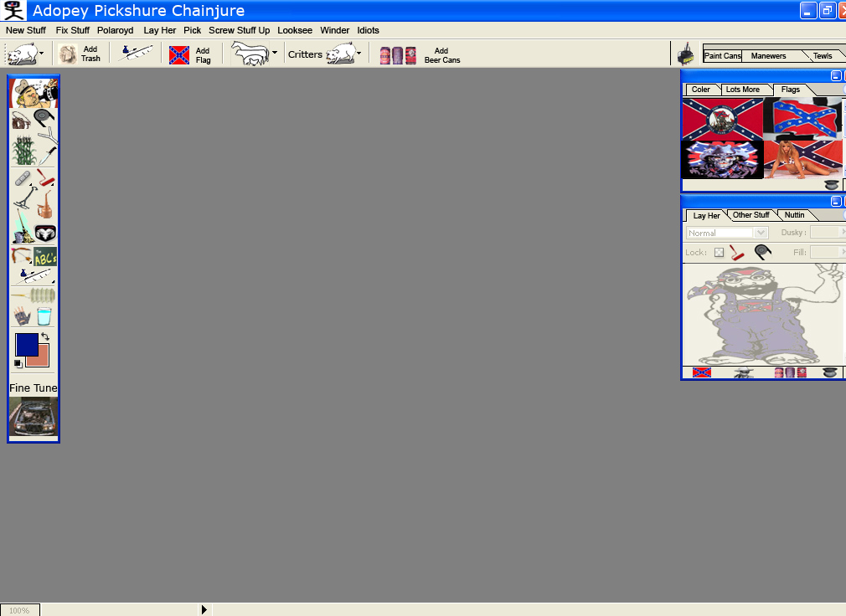Click the beer cans icon at Lay Her panel bottom
The width and height of the screenshot is (846, 616).
pyautogui.click(x=791, y=372)
